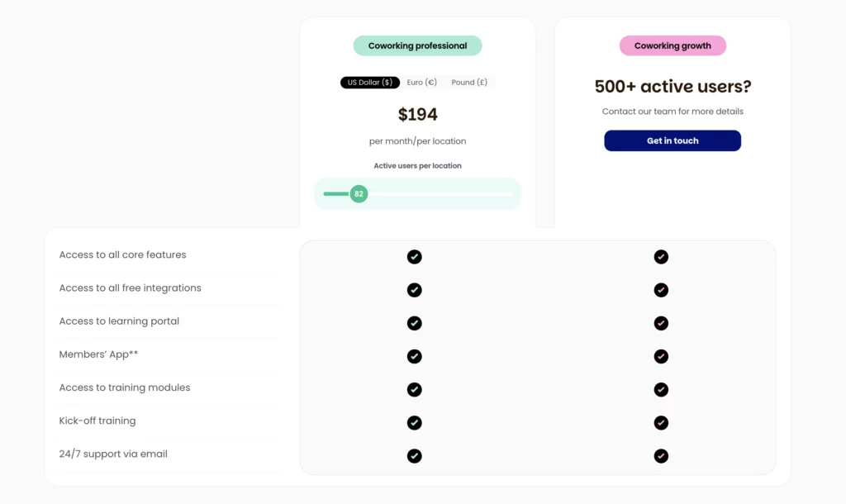846x504 pixels.
Task: Select the Coworking growth plan badge
Action: click(x=673, y=45)
